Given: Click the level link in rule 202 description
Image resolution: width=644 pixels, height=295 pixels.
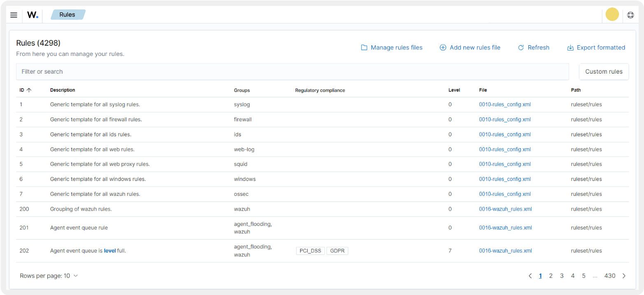Looking at the screenshot, I should (x=110, y=251).
